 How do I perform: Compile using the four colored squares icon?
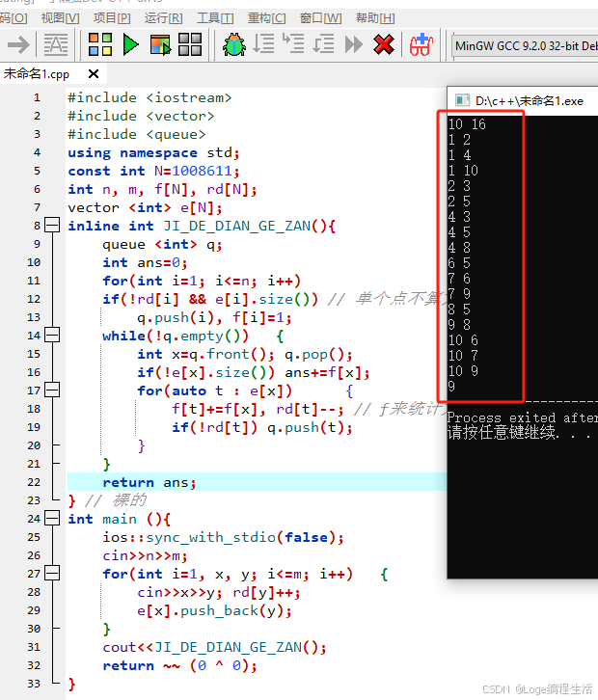[x=100, y=44]
